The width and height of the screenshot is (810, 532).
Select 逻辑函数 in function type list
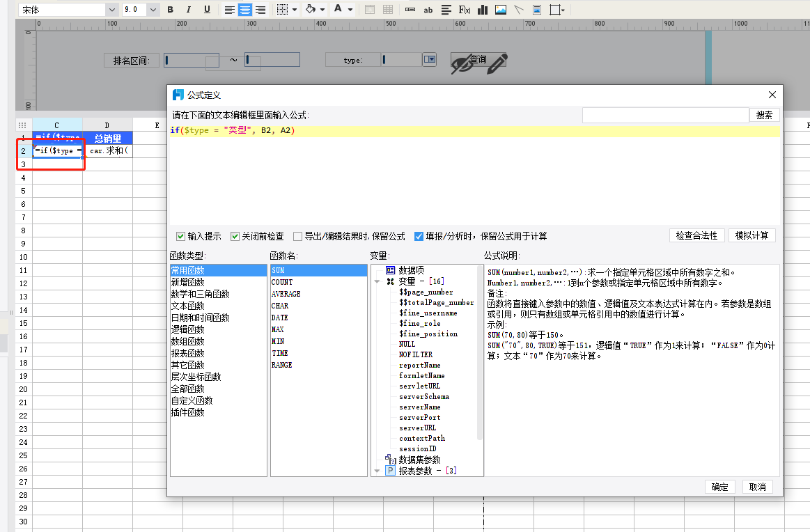coord(188,329)
